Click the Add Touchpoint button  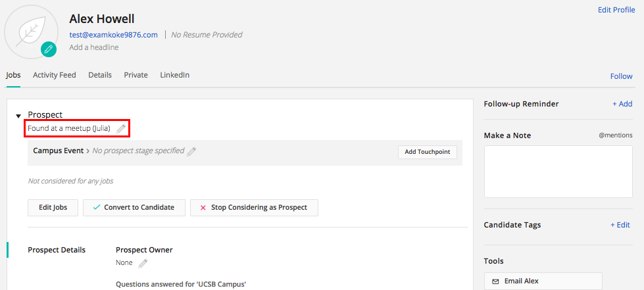428,152
